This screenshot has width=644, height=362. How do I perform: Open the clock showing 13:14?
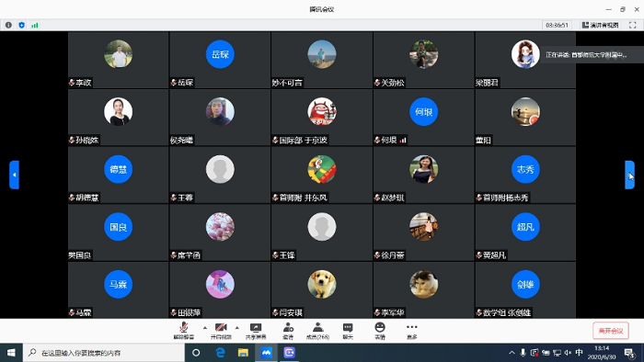(x=602, y=353)
